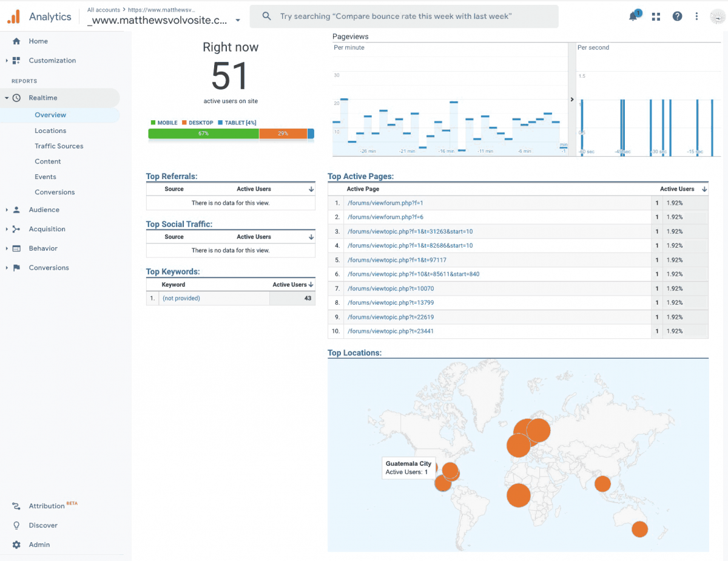The height and width of the screenshot is (561, 728).
Task: Click the help question mark icon
Action: (x=677, y=16)
